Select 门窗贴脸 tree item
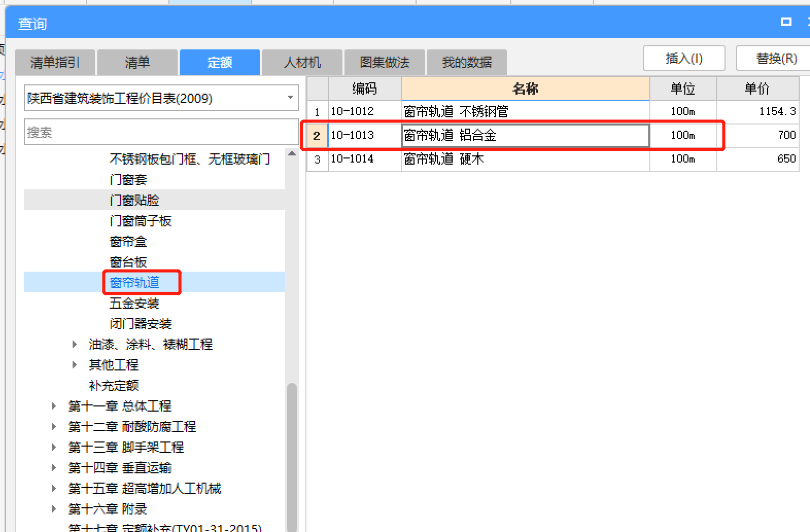 point(134,200)
